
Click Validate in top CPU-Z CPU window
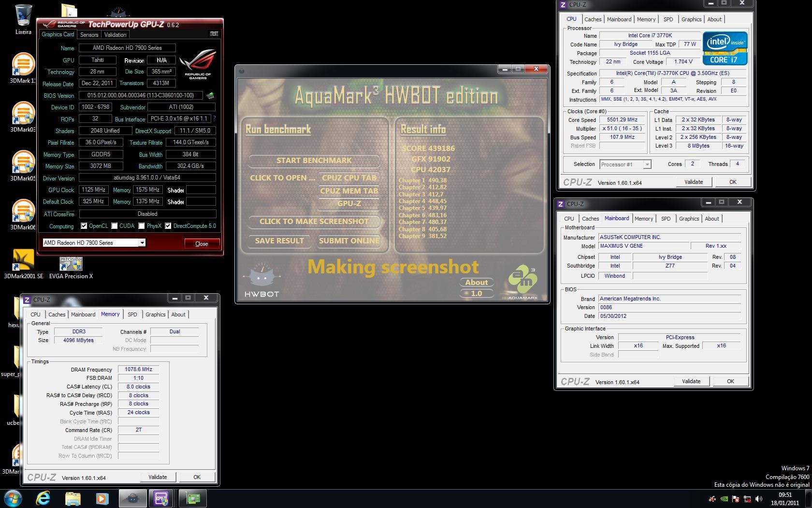694,182
